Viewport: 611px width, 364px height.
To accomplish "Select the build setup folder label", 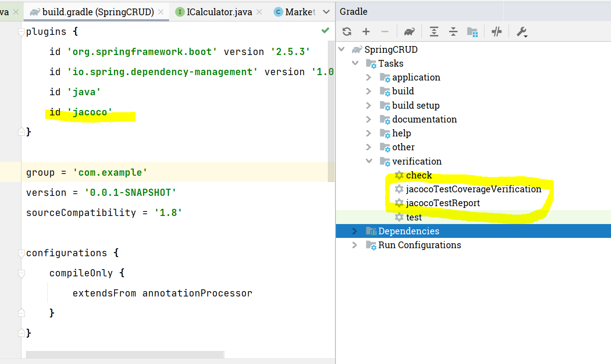I will [416, 105].
